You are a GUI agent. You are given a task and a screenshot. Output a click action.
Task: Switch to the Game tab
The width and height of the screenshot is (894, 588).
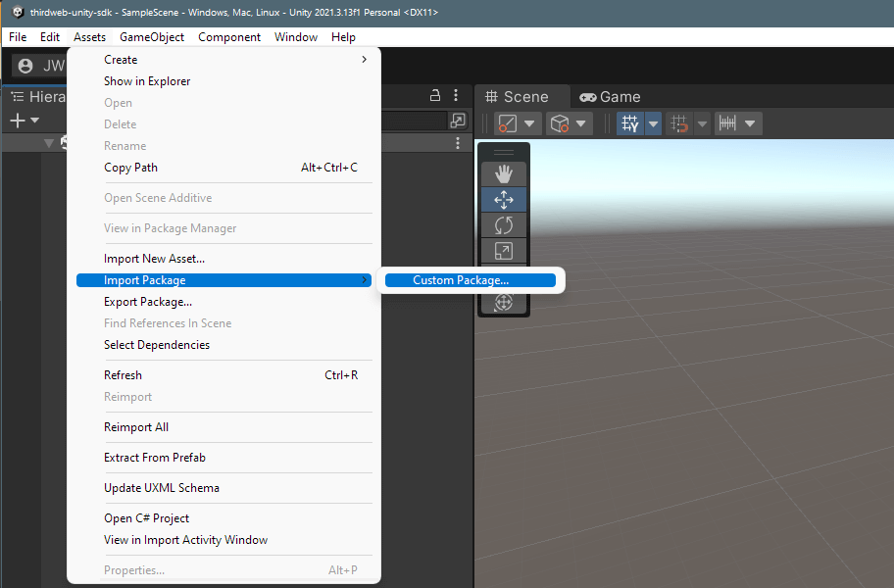pos(610,97)
